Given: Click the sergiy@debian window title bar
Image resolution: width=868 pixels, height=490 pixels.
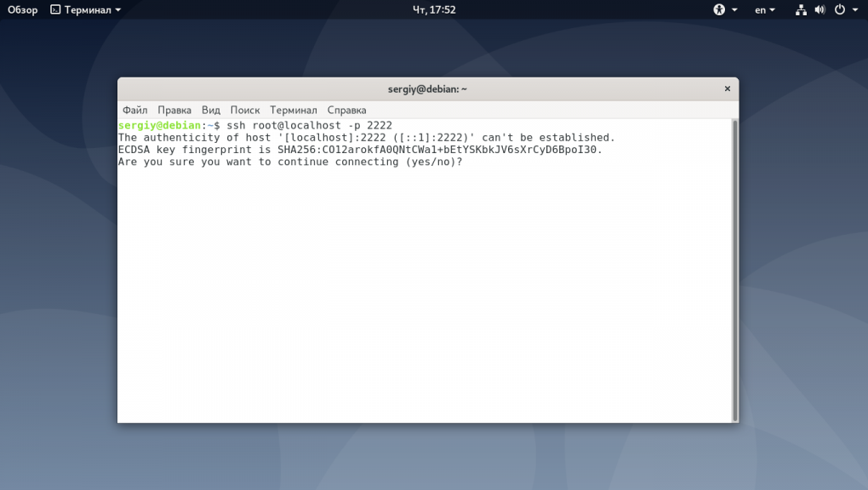Looking at the screenshot, I should coord(427,88).
